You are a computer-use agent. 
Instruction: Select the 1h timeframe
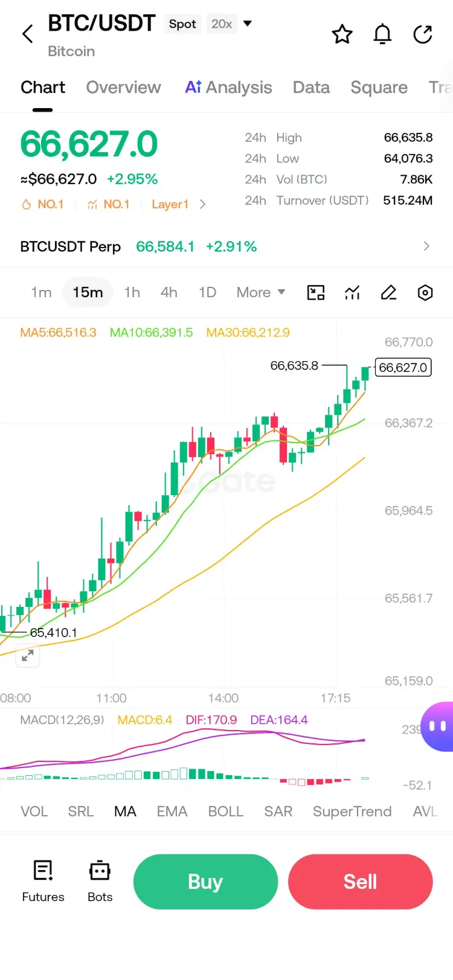tap(132, 293)
